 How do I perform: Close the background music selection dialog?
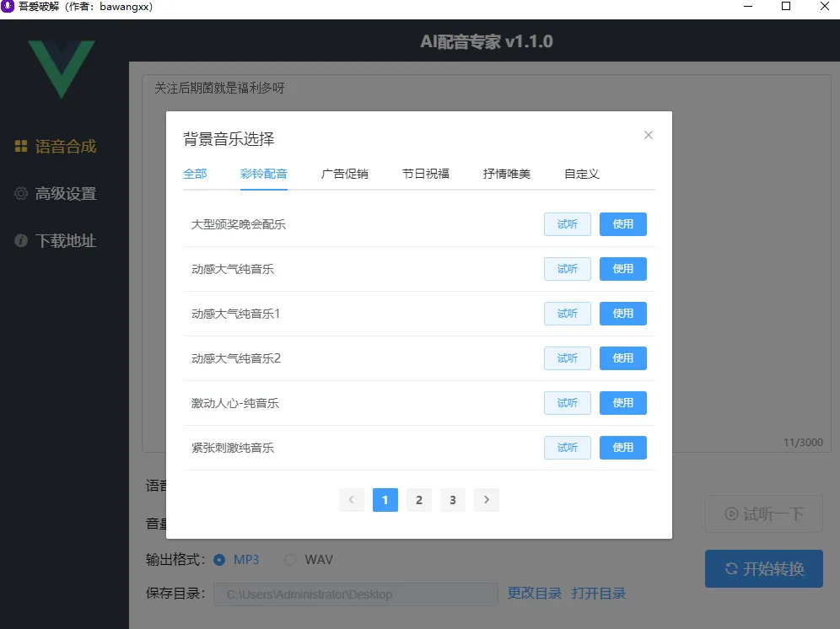pos(649,135)
